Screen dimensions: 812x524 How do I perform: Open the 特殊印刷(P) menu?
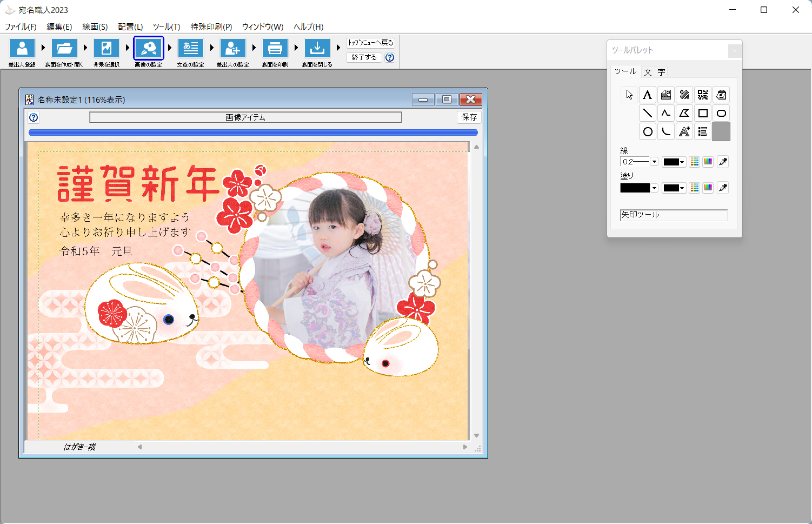(211, 26)
